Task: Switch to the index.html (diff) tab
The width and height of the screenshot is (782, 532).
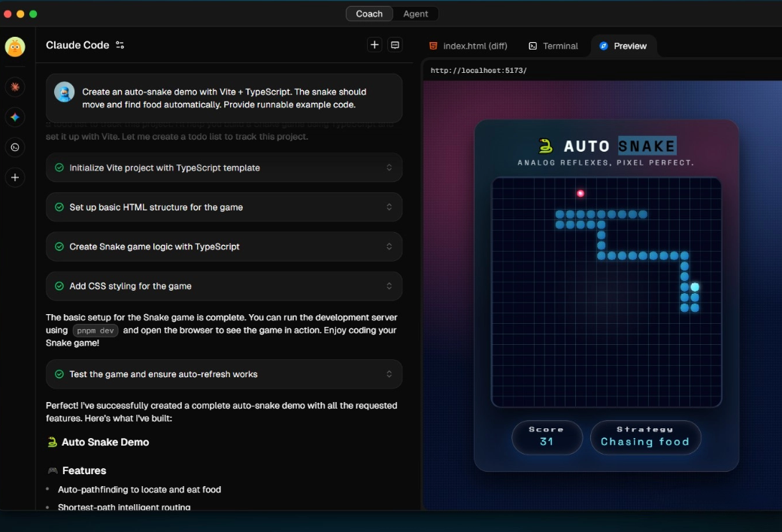Action: coord(468,46)
